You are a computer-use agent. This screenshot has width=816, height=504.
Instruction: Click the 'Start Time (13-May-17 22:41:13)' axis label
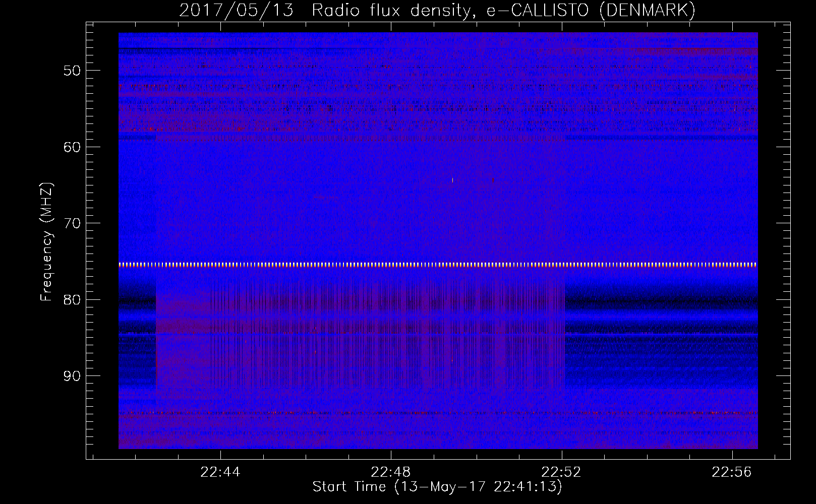point(437,487)
